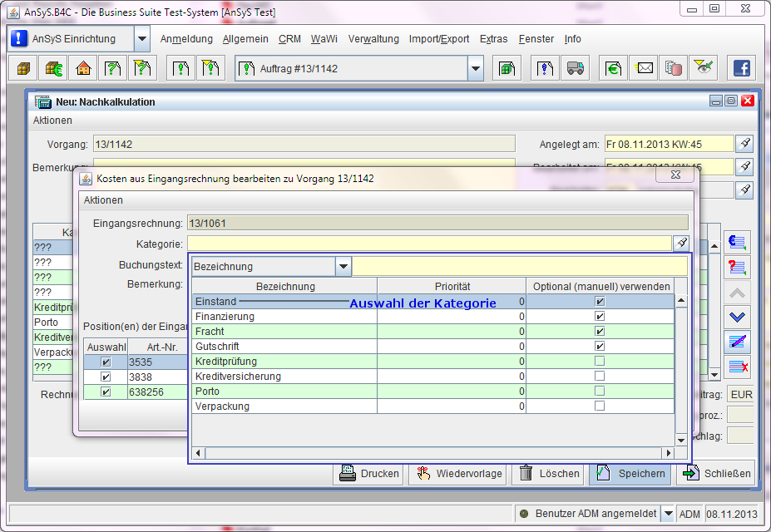771x532 pixels.
Task: Open the Import/Export menu
Action: [x=439, y=39]
